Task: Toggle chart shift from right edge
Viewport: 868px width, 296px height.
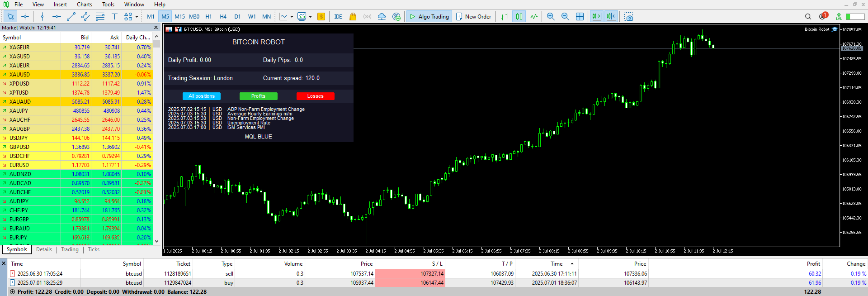Action: click(x=611, y=17)
